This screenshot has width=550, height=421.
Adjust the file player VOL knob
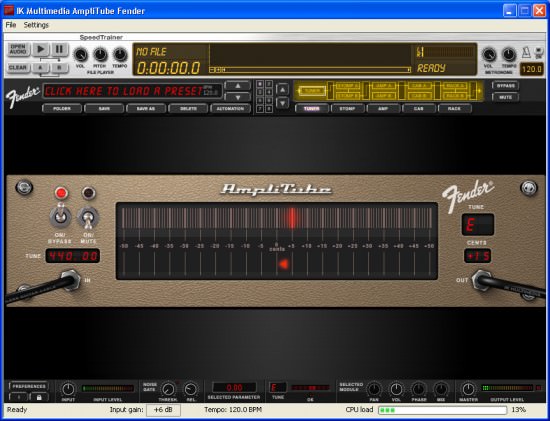click(80, 55)
